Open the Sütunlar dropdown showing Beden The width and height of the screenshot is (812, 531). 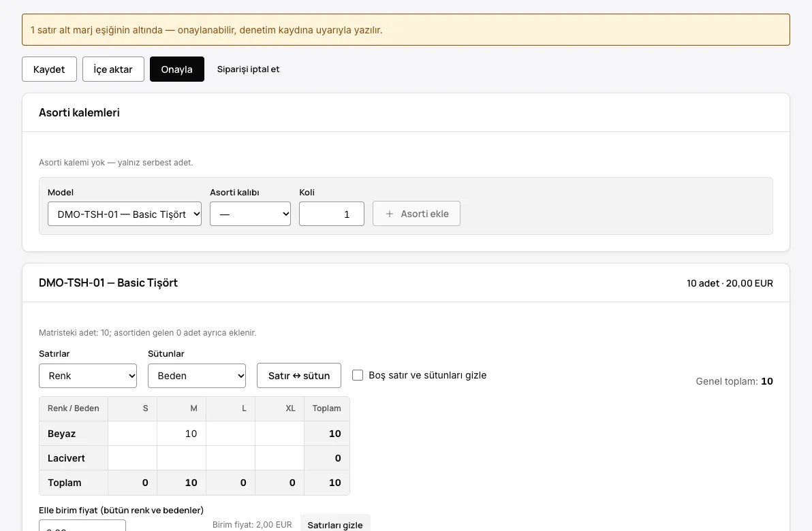[197, 376]
